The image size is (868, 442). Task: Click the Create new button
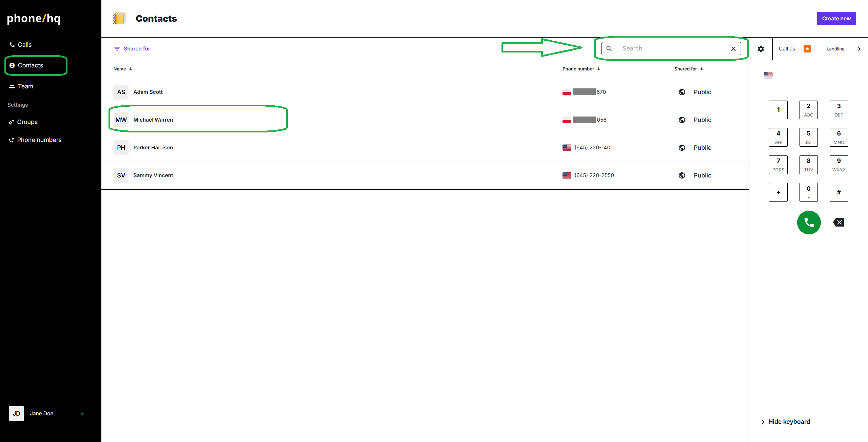836,19
